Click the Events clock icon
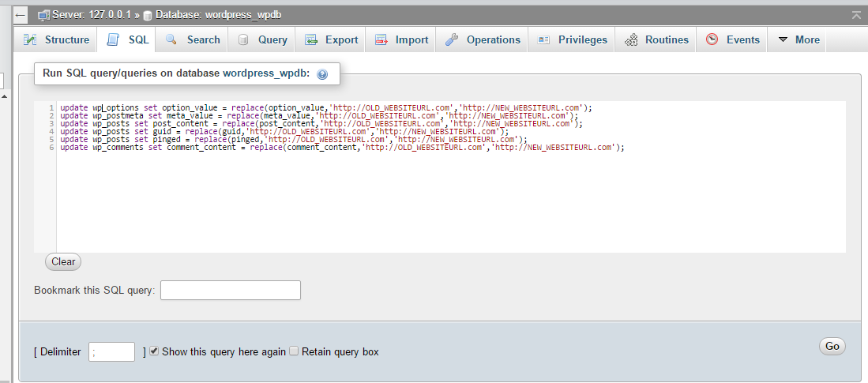 712,39
